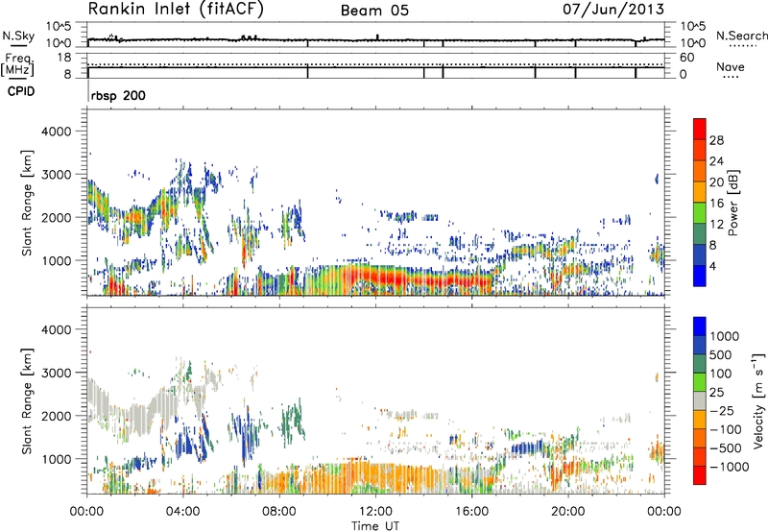768x532 pixels.
Task: Click the Power colorbar segment between 20 and 24
Action: [x=700, y=172]
